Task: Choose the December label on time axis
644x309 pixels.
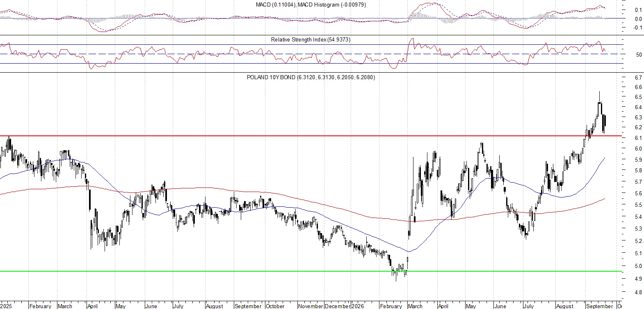Action: coord(338,306)
